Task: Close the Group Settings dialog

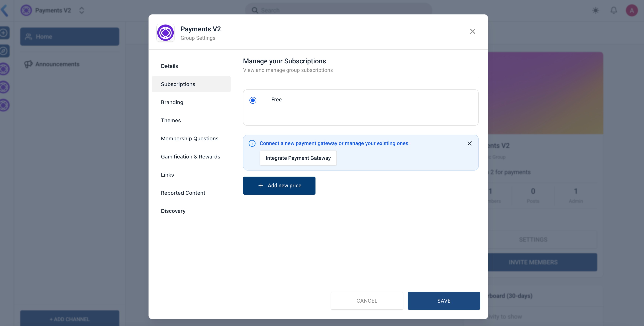Action: point(472,32)
